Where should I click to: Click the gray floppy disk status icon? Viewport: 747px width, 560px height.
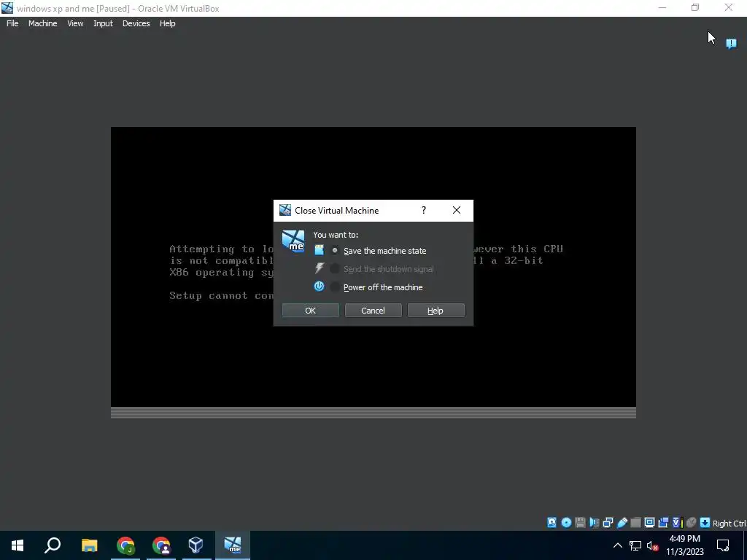pyautogui.click(x=580, y=522)
